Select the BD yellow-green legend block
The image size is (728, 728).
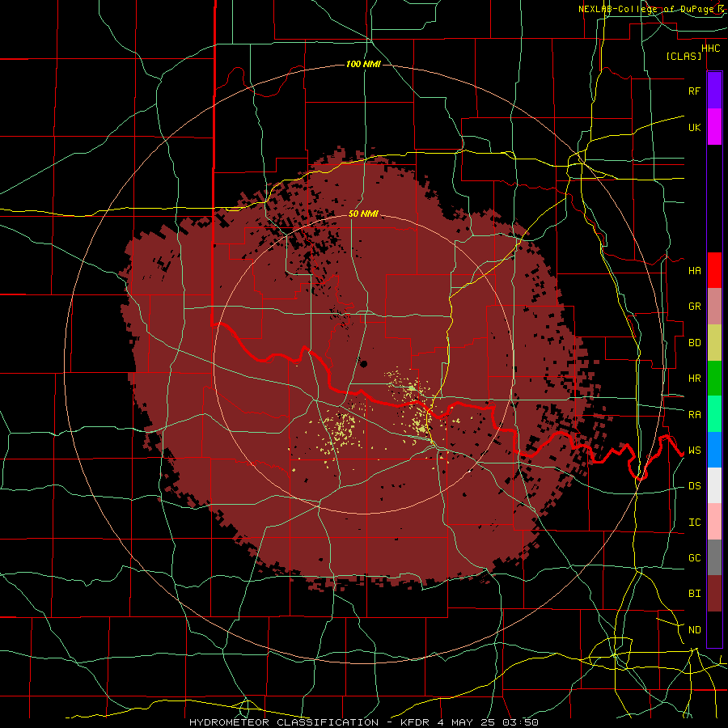tap(714, 342)
